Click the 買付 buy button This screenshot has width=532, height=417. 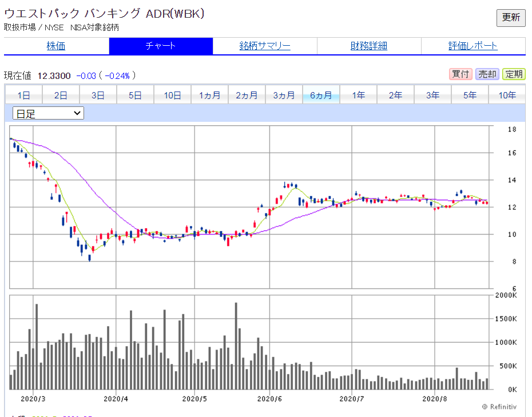pos(460,74)
